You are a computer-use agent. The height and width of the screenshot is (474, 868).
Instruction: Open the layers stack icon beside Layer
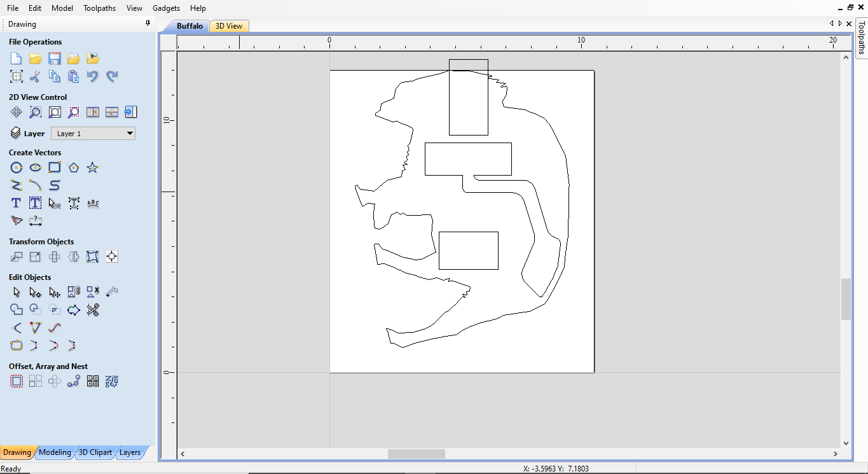click(16, 133)
